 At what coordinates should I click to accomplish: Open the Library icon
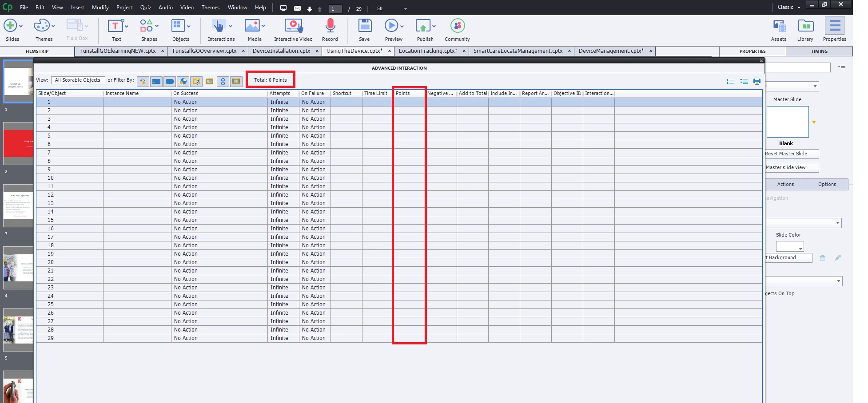click(x=805, y=26)
